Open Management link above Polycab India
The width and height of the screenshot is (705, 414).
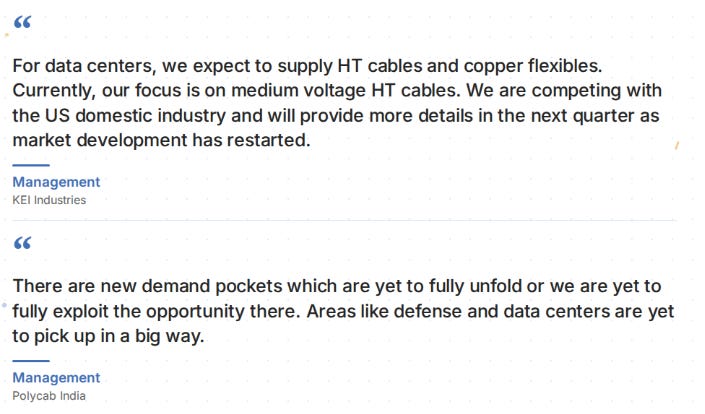pos(56,378)
